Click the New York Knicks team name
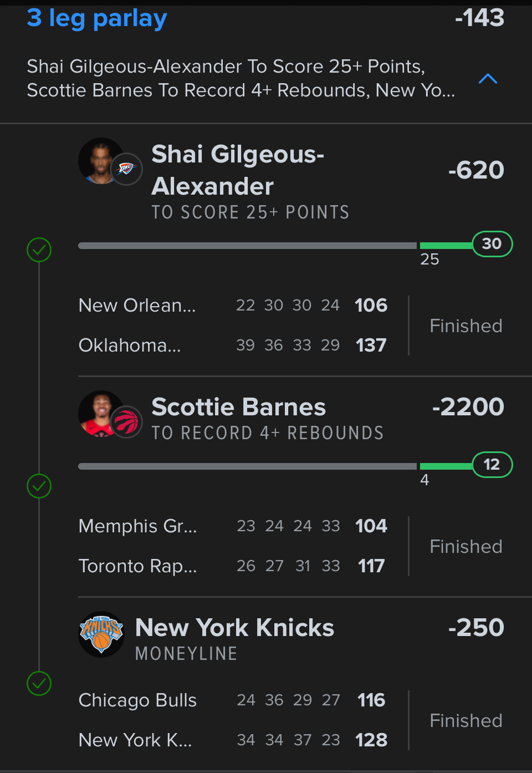The image size is (532, 773). click(x=234, y=628)
